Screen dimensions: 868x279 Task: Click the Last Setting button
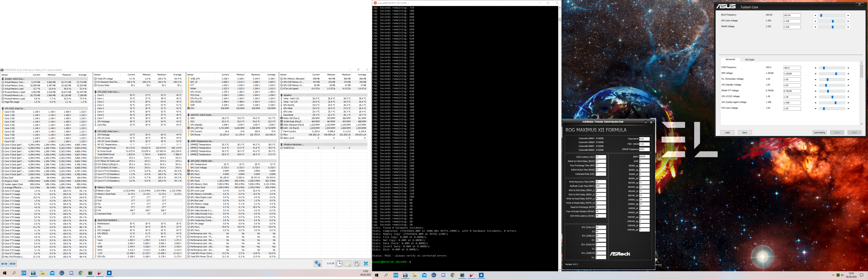pyautogui.click(x=819, y=132)
